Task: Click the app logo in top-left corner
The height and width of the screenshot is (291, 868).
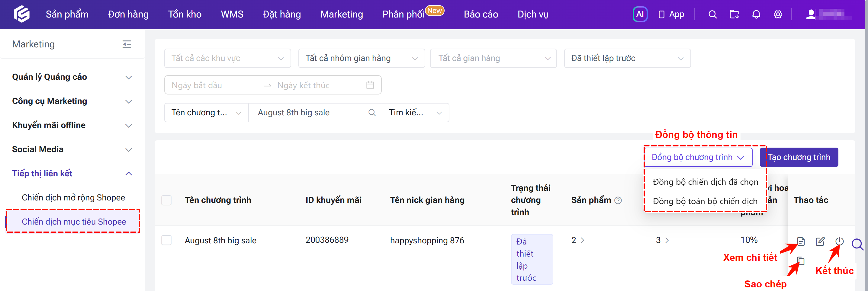Action: 21,14
